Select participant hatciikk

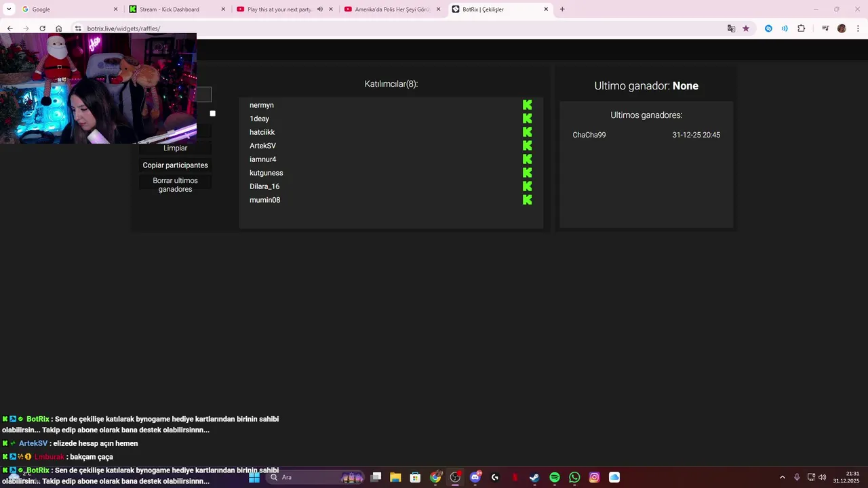[262, 132]
